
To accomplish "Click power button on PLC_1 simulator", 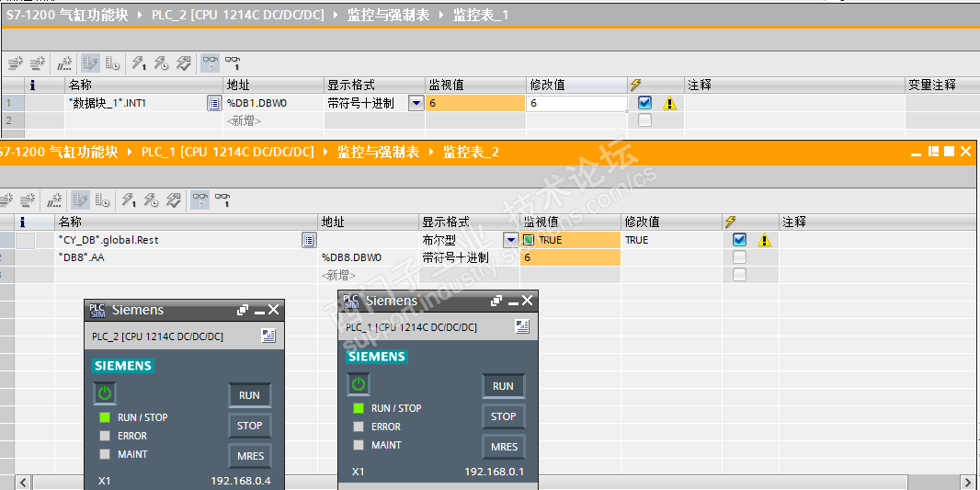I will (x=359, y=383).
